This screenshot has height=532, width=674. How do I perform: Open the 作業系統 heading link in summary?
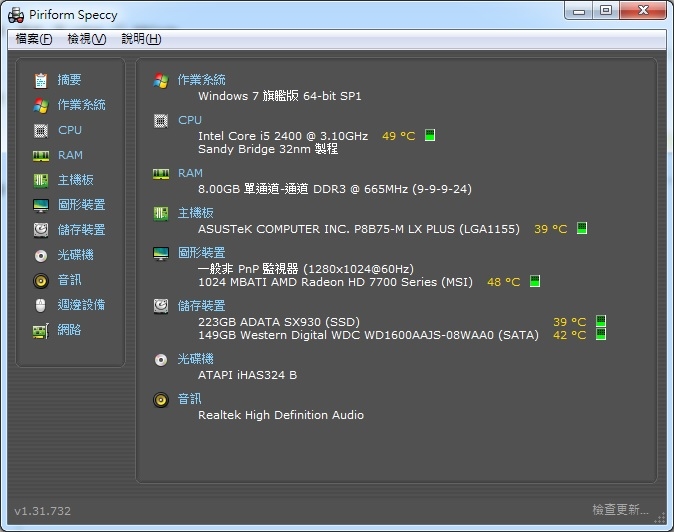click(202, 80)
